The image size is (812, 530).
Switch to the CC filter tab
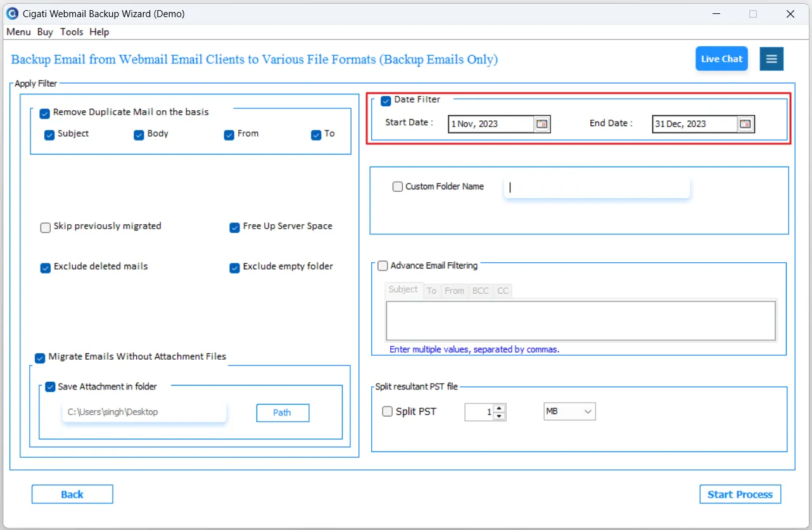[503, 291]
